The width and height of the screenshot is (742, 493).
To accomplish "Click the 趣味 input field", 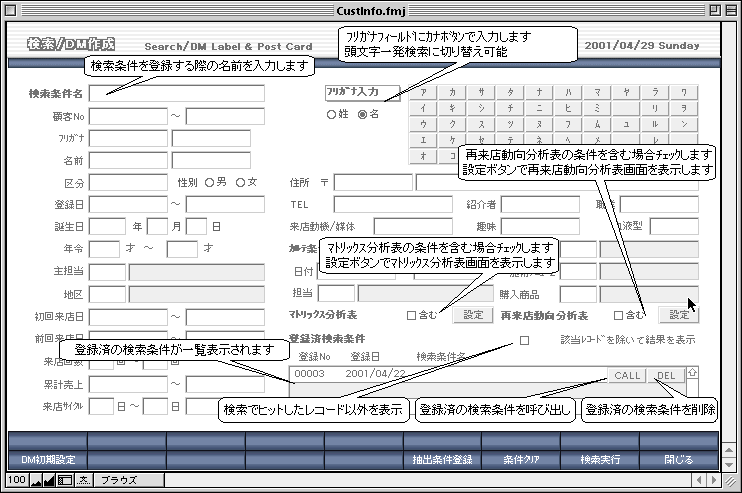I will pos(540,227).
